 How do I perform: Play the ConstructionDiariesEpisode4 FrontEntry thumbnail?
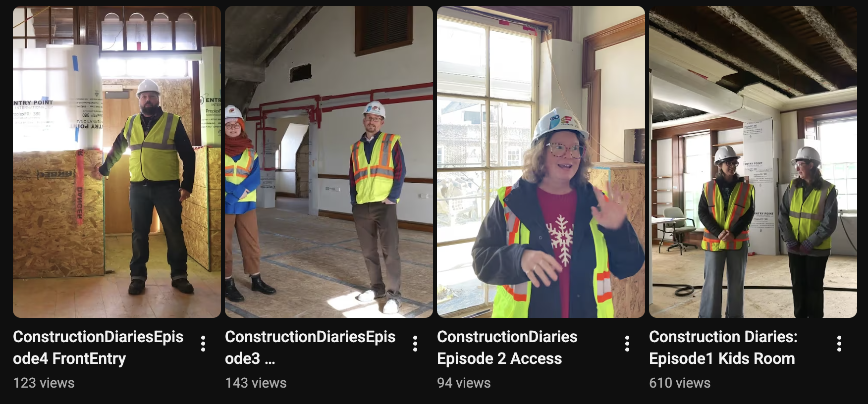[117, 162]
